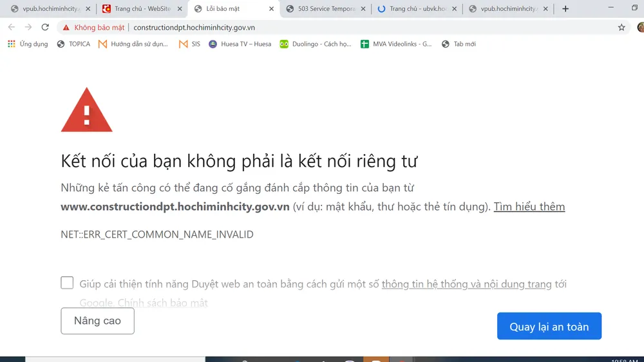The width and height of the screenshot is (644, 362).
Task: Click the red warning triangle image
Action: coord(87,110)
